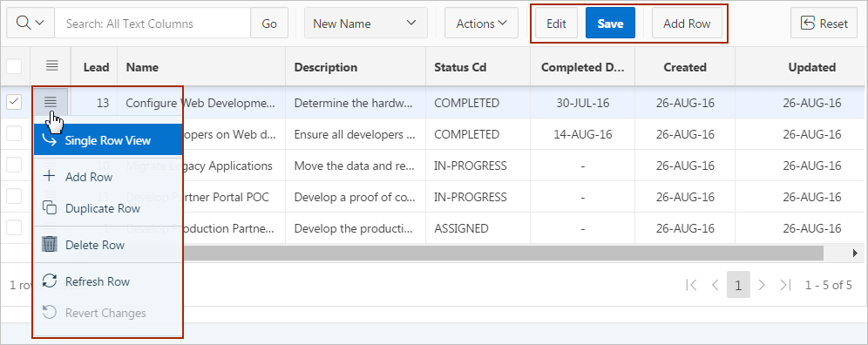Click the row actions icon for row 13
The image size is (868, 345).
click(51, 102)
